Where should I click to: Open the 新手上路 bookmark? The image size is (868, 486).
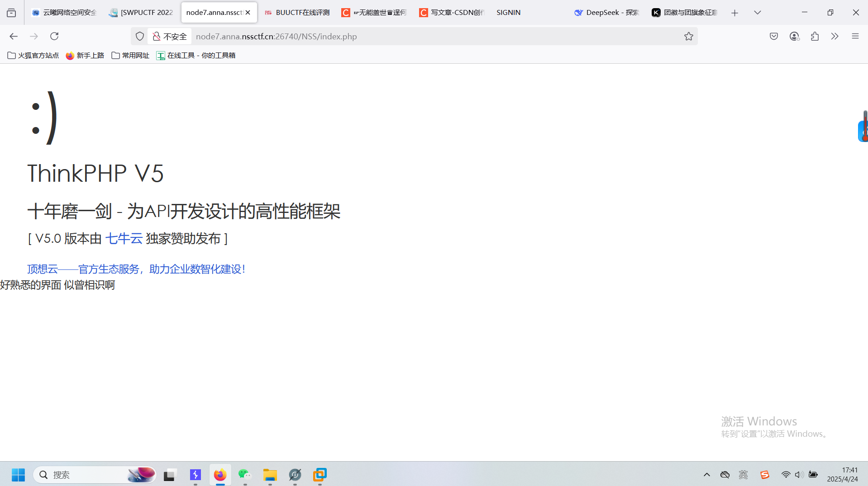tap(85, 55)
